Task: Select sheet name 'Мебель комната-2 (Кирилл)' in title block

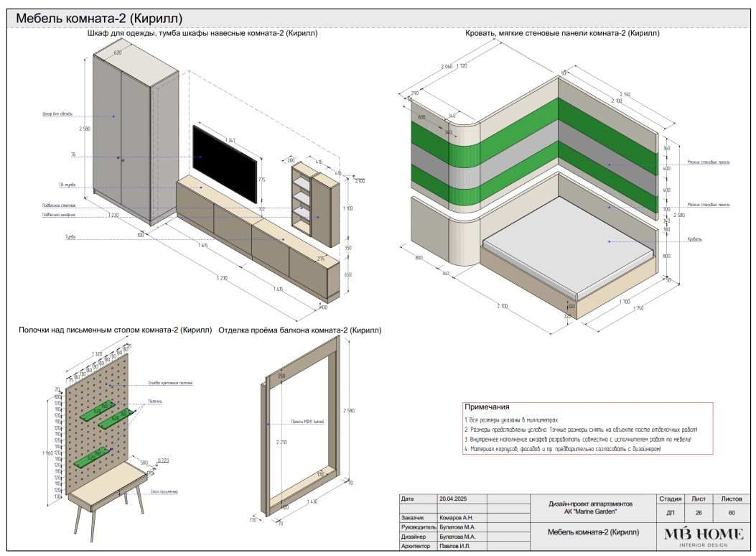Action: tap(593, 532)
